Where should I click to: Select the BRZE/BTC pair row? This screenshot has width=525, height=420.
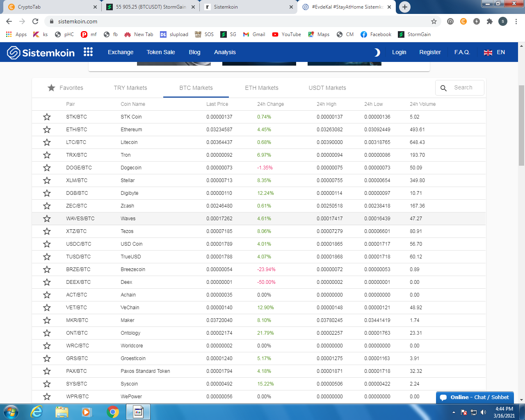(259, 269)
